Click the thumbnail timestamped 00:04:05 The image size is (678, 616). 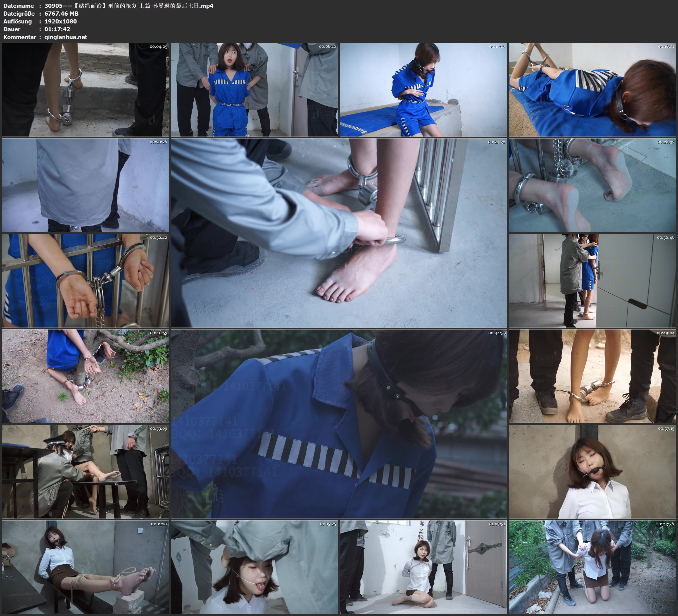pos(85,89)
